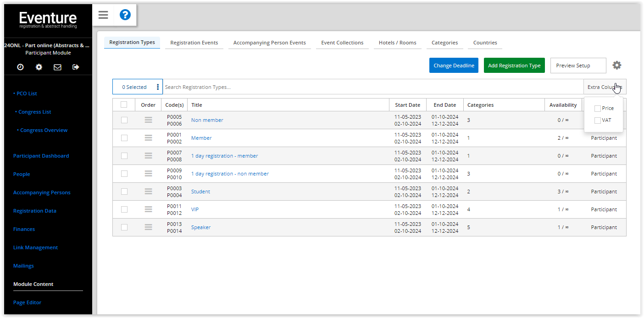The width and height of the screenshot is (644, 318).
Task: Click the clock icon in the sidebar header
Action: point(20,67)
